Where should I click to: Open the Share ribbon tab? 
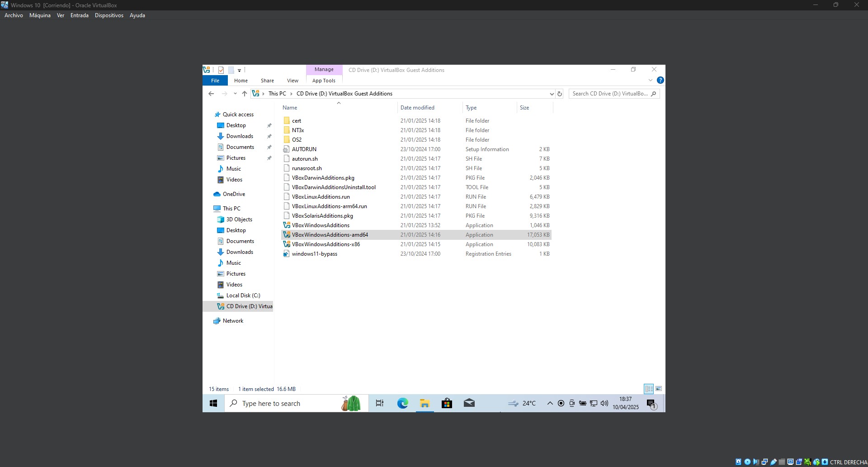(x=267, y=81)
